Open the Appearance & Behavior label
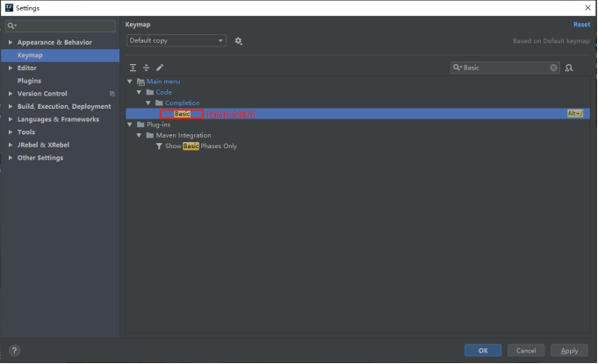 point(54,42)
